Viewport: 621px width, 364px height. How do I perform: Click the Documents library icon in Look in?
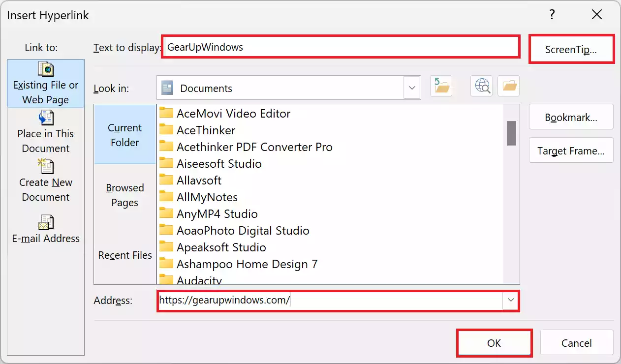pyautogui.click(x=168, y=89)
